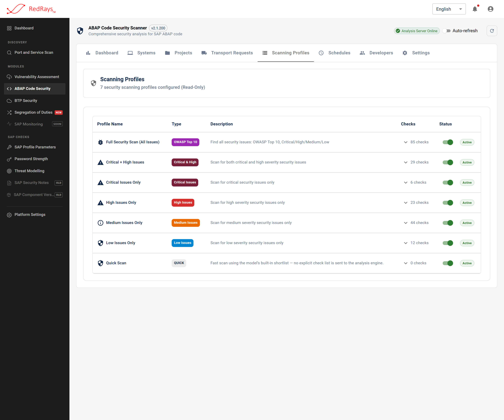Open SAP Profile Parameters page
This screenshot has height=420, width=504.
(35, 147)
